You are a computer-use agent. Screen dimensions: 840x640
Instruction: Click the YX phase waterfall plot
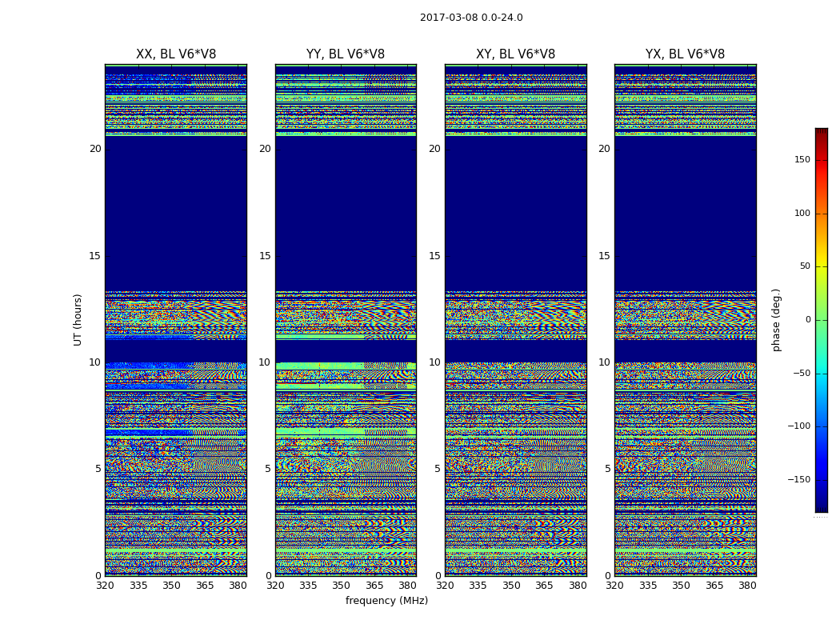pyautogui.click(x=685, y=320)
